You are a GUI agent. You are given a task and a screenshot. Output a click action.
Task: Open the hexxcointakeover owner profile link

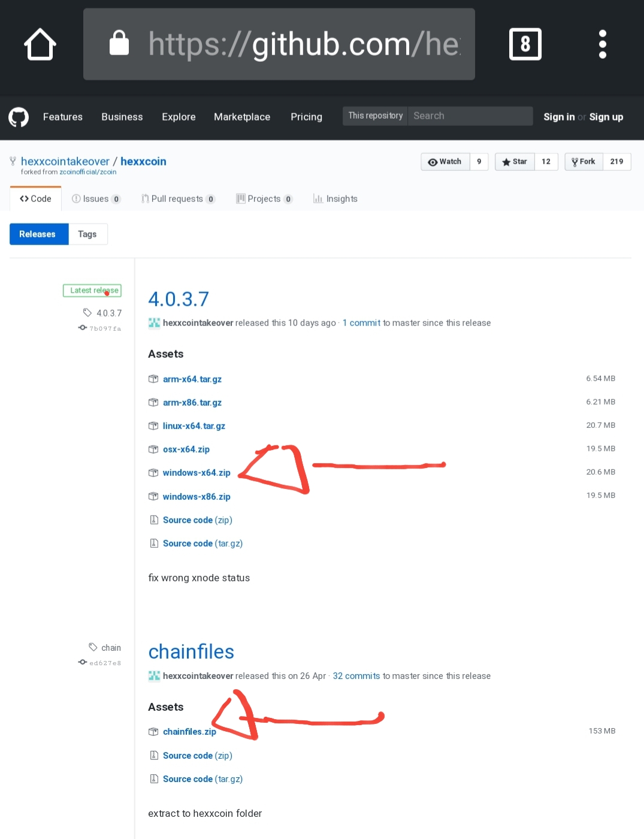coord(65,161)
